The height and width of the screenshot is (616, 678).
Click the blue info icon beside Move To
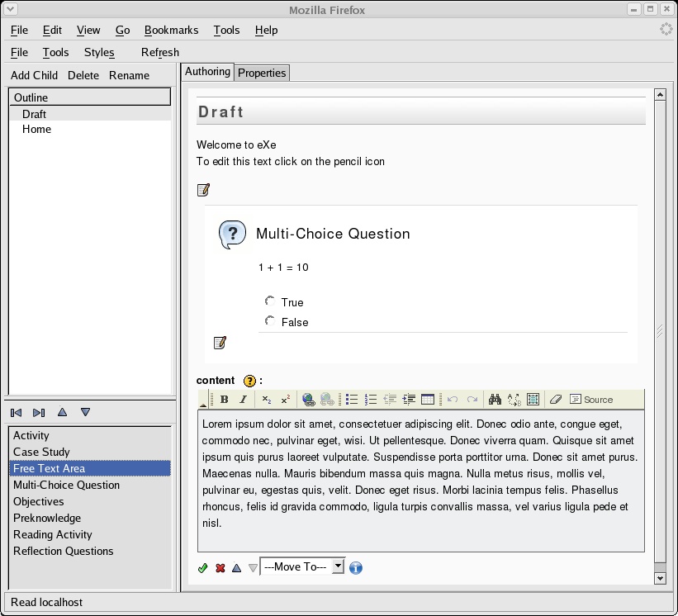(355, 568)
